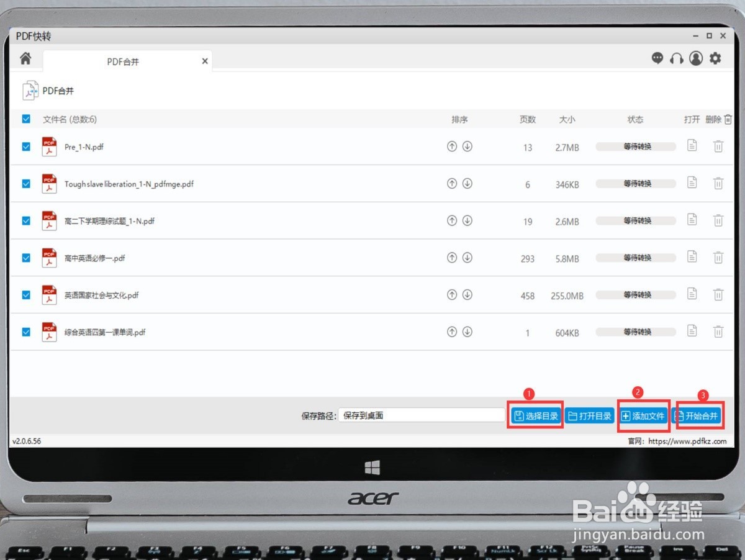Screen dimensions: 745x560
Task: Open the chat message bubble icon
Action: [x=657, y=58]
